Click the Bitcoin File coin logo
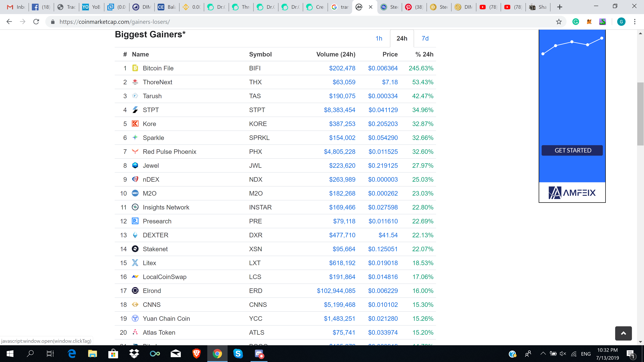This screenshot has height=362, width=644. (x=135, y=68)
